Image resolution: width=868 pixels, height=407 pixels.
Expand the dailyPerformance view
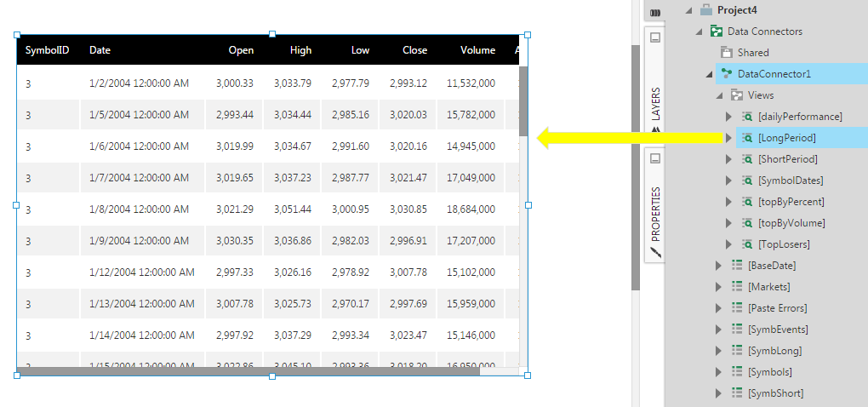click(729, 117)
